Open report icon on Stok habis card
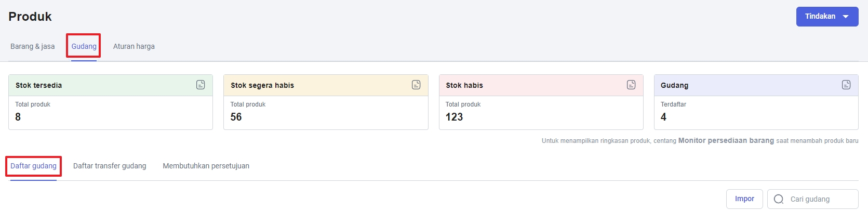868x211 pixels. [631, 85]
